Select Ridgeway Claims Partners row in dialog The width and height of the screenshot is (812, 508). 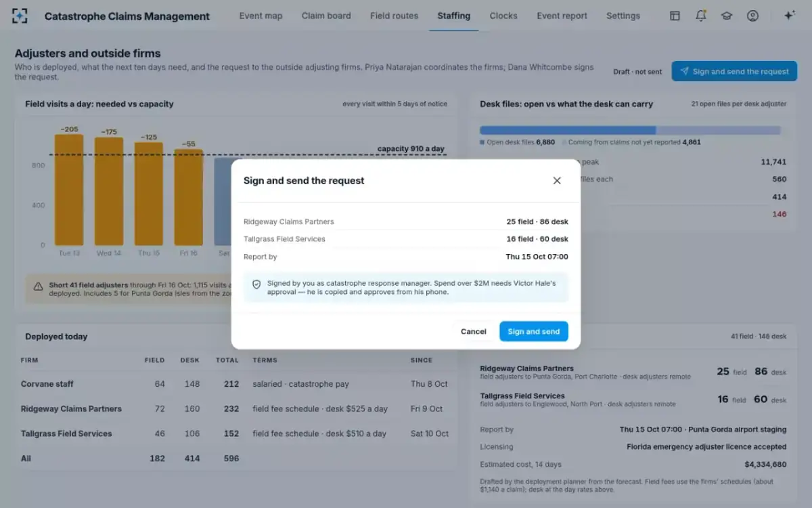click(406, 221)
